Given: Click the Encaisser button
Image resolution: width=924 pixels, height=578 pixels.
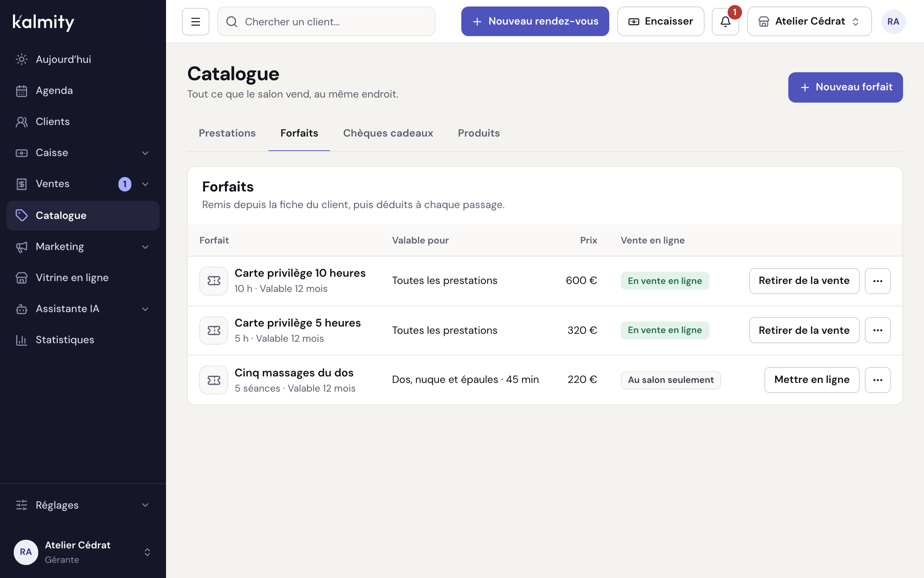Looking at the screenshot, I should tap(661, 21).
